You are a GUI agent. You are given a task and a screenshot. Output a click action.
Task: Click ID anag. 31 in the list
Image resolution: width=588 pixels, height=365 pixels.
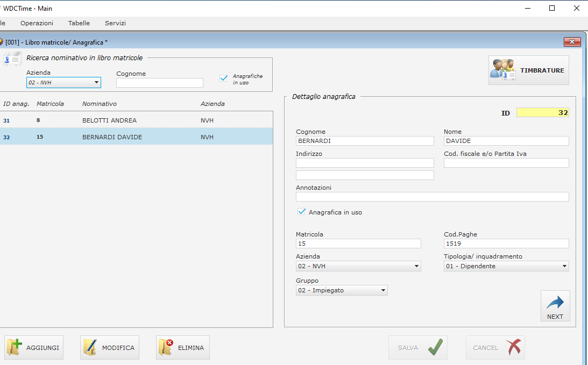[x=6, y=120]
